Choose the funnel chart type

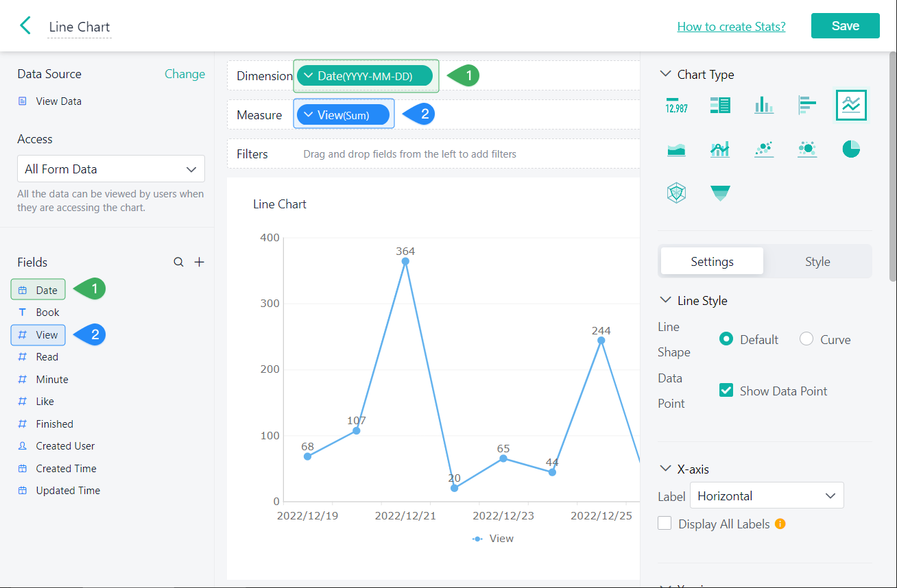(x=720, y=193)
